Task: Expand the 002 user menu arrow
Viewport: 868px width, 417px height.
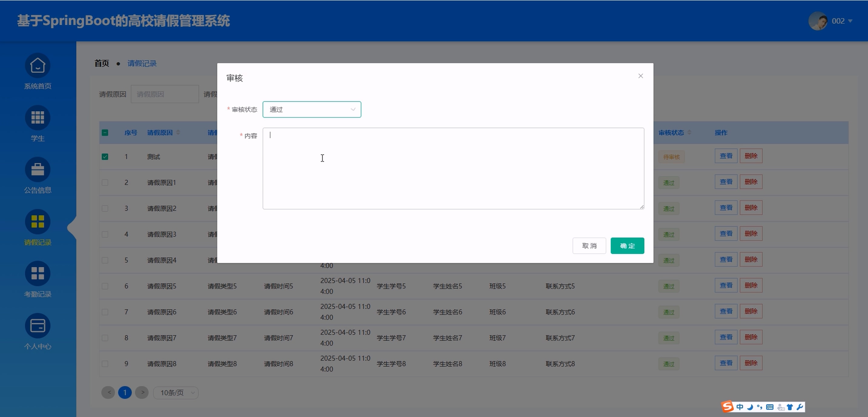Action: point(850,21)
